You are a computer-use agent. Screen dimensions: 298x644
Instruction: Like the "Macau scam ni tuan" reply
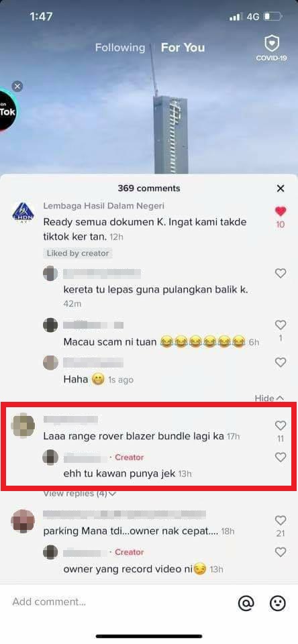[x=281, y=325]
